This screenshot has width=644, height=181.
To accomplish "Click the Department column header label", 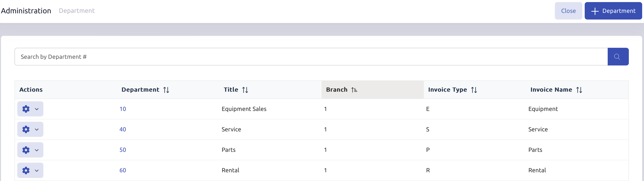I will [140, 90].
